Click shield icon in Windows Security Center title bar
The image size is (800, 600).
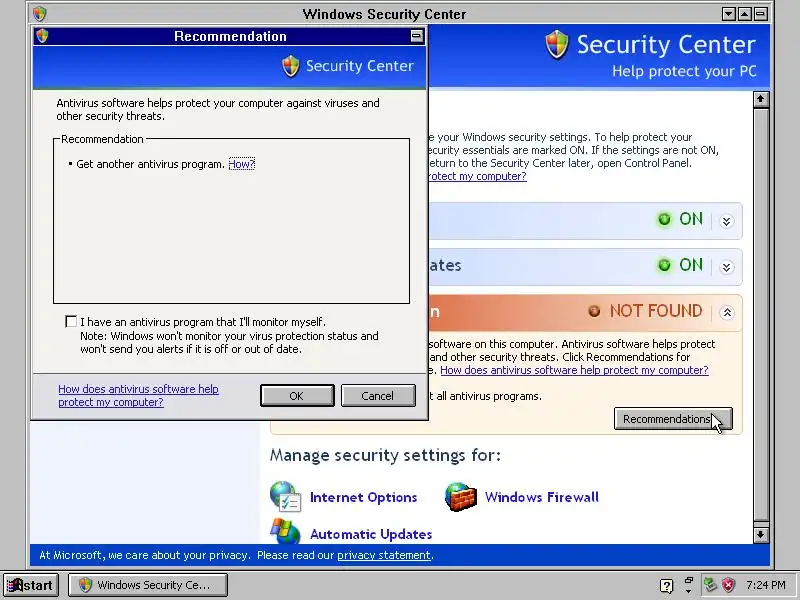pos(40,14)
